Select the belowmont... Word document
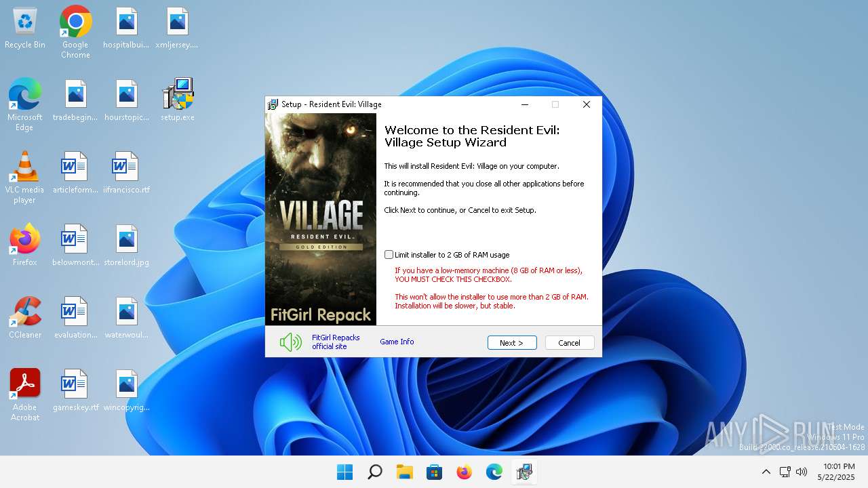The height and width of the screenshot is (488, 868). (75, 246)
